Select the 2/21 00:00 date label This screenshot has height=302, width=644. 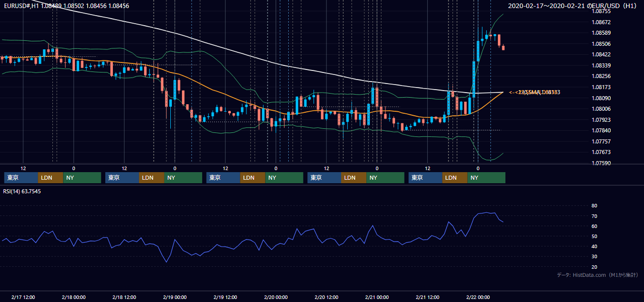coord(377,297)
